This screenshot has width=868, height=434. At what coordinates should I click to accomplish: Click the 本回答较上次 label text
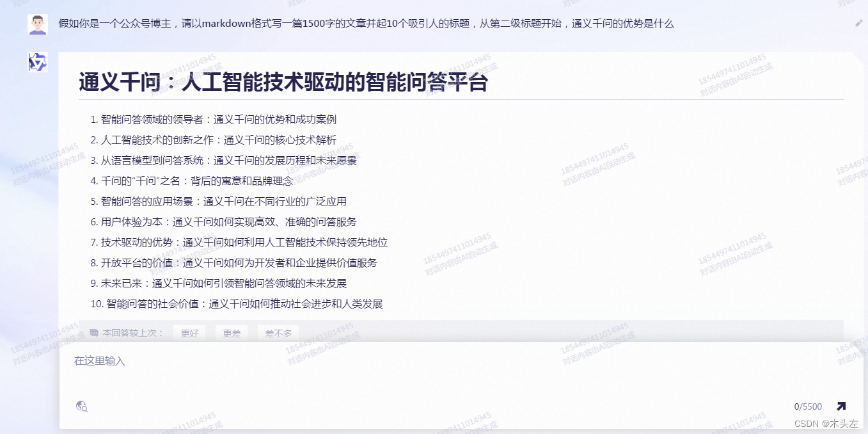click(130, 333)
